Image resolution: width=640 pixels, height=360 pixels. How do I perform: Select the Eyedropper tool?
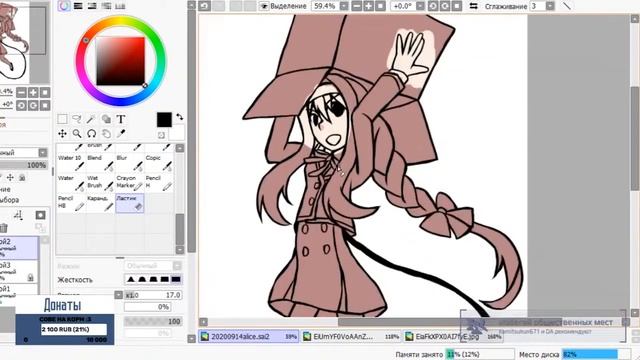tap(121, 133)
